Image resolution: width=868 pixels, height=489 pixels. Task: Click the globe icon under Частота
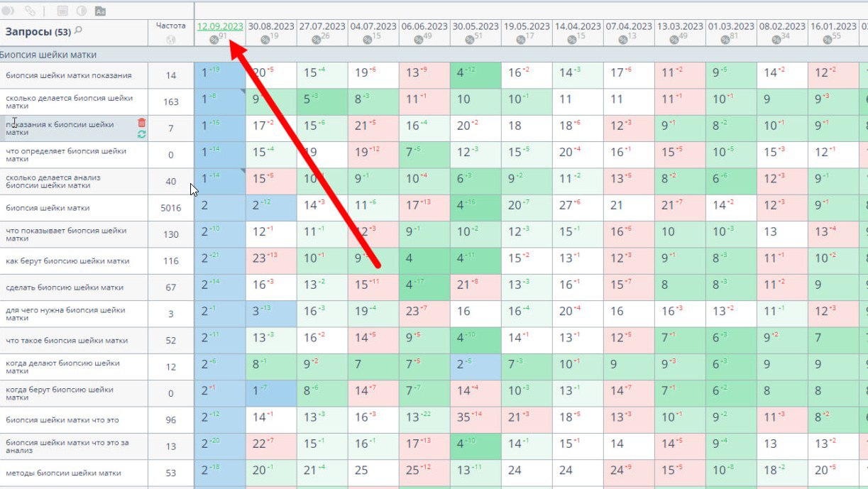click(170, 40)
